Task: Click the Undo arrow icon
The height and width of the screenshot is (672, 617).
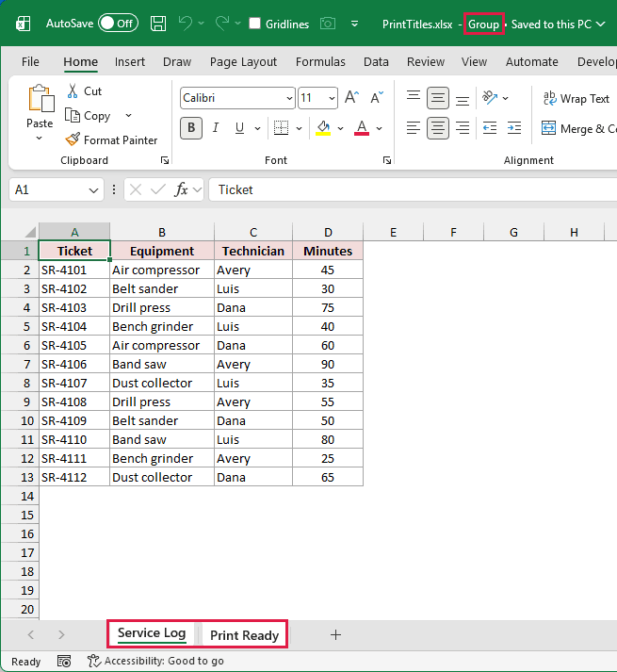Action: (185, 24)
